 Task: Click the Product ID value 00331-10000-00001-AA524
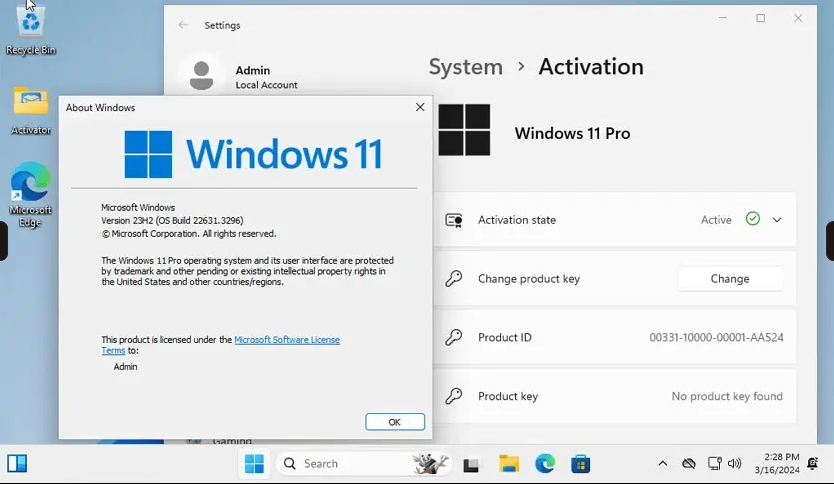click(x=716, y=337)
